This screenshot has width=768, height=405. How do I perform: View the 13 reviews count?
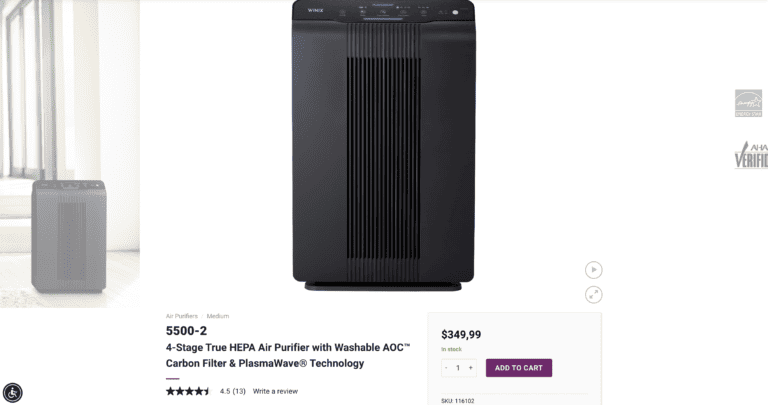coord(239,391)
